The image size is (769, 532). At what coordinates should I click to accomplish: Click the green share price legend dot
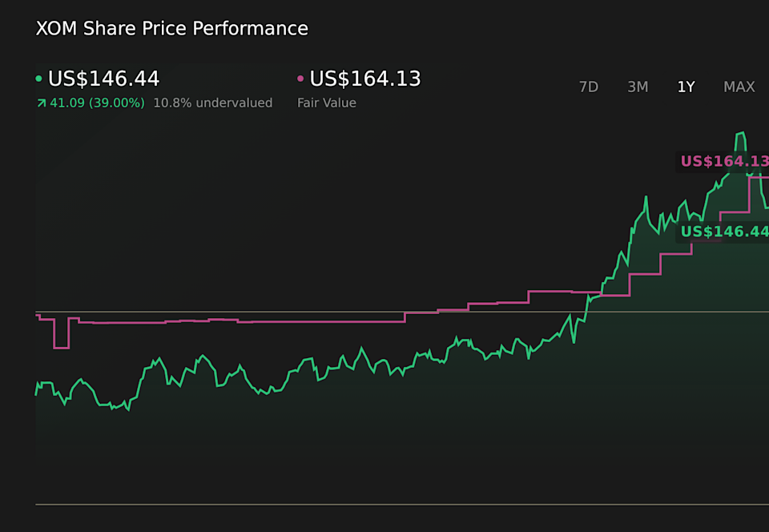tap(40, 79)
